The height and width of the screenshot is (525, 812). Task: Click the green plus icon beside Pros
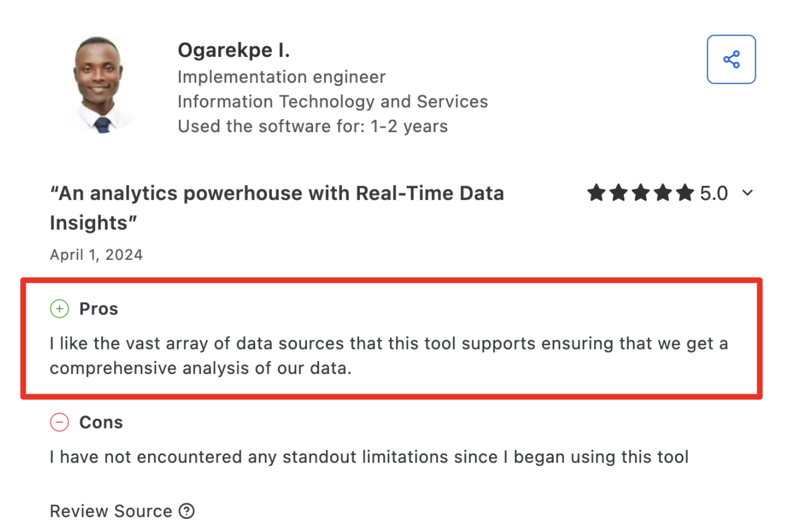[59, 308]
